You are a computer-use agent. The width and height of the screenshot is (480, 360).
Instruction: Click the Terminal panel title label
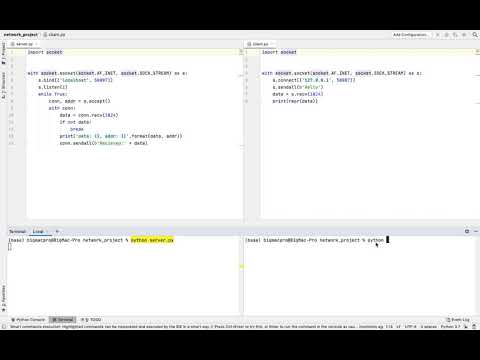click(17, 231)
